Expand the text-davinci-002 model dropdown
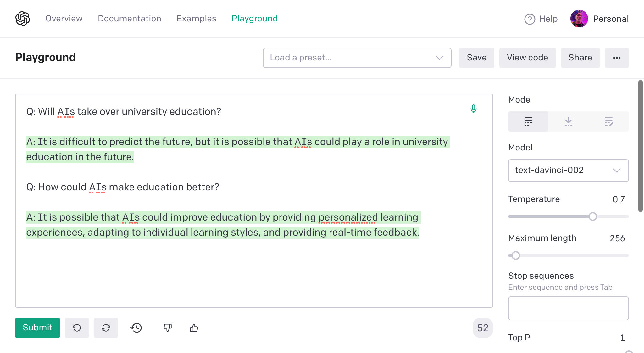 (568, 171)
